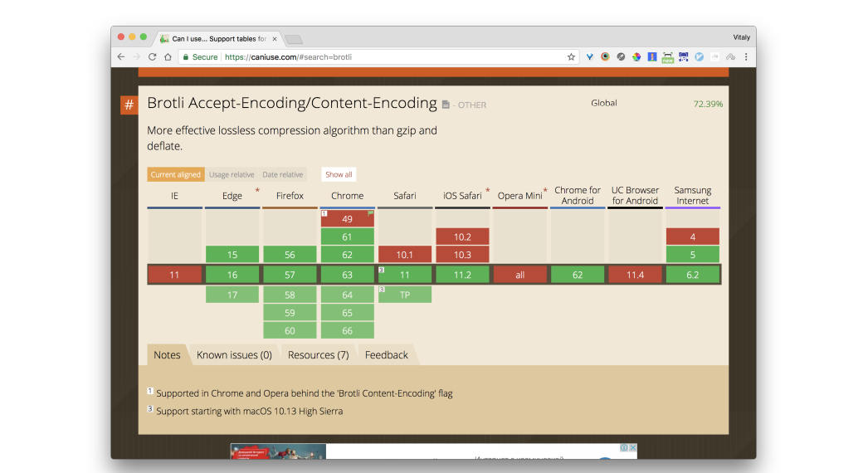Click the Samsung Internet 4 red cell
This screenshot has width=868, height=473.
(693, 237)
